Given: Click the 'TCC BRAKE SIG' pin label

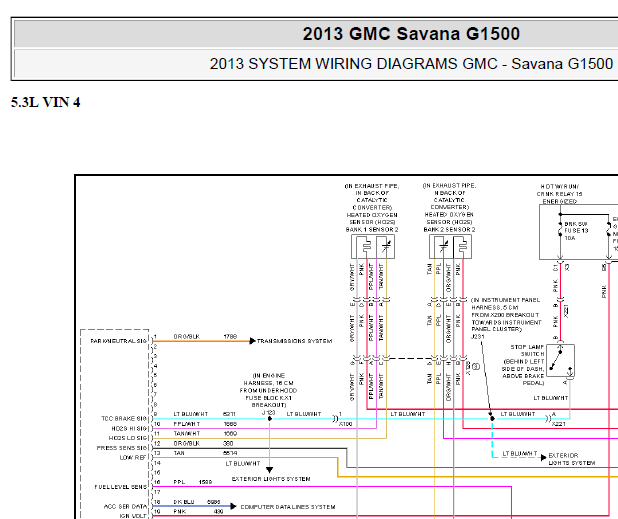Looking at the screenshot, I should tap(124, 419).
